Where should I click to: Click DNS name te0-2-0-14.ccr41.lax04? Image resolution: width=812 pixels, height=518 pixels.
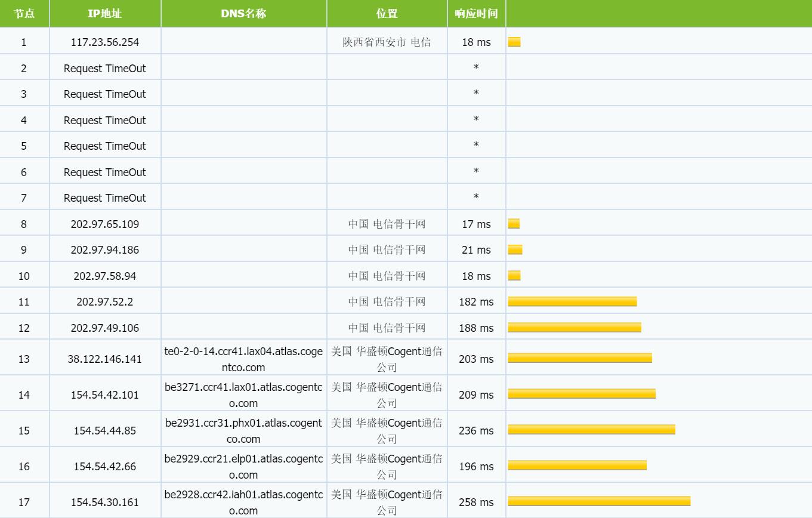point(243,359)
